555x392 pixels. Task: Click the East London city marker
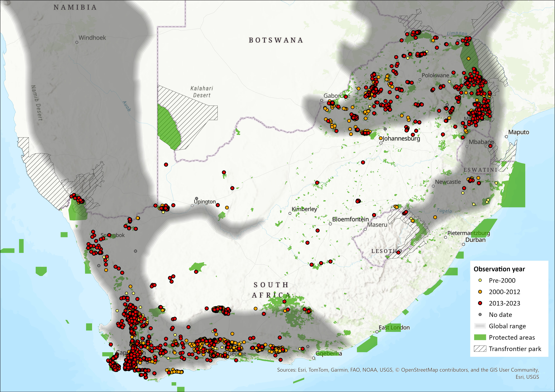tap(377, 332)
